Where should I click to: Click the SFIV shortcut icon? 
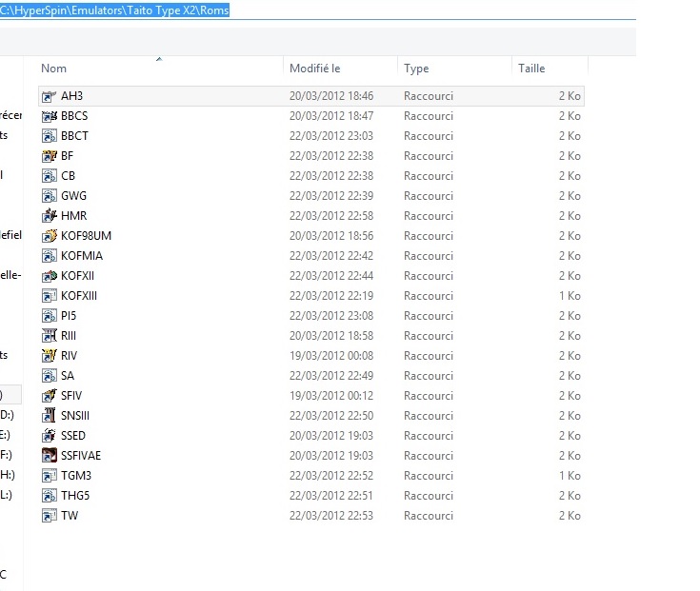pyautogui.click(x=50, y=396)
